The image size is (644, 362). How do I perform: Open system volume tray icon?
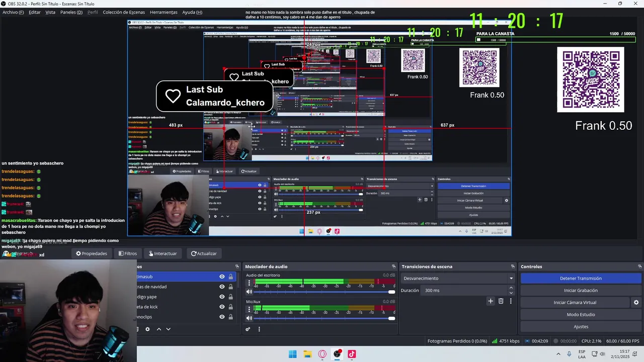602,354
